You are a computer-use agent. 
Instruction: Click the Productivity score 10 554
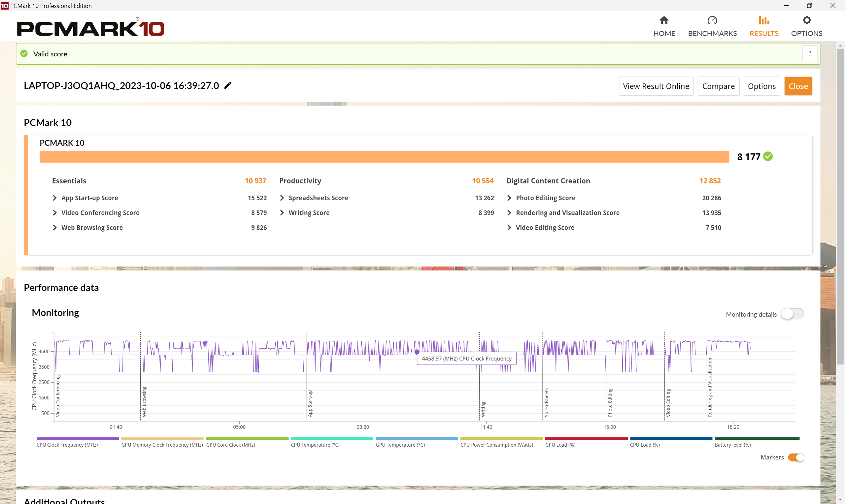483,181
